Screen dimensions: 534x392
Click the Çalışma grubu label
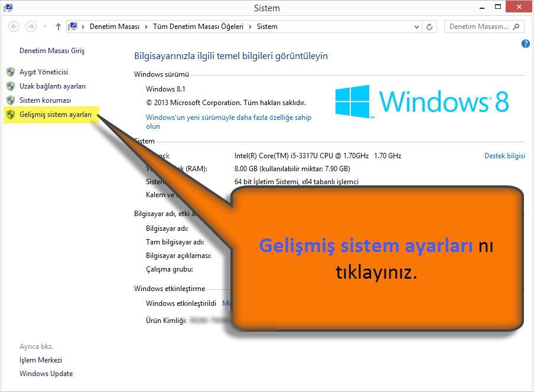tap(170, 269)
